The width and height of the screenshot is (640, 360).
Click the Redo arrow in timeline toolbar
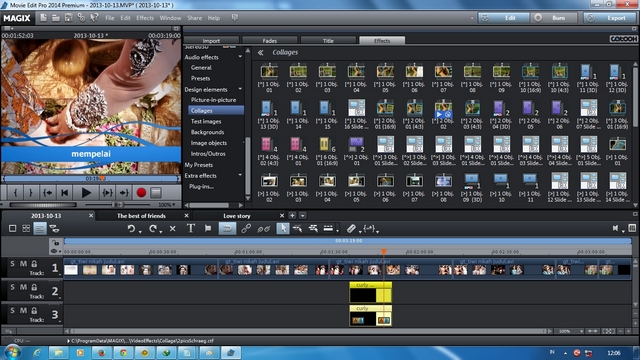click(x=153, y=229)
